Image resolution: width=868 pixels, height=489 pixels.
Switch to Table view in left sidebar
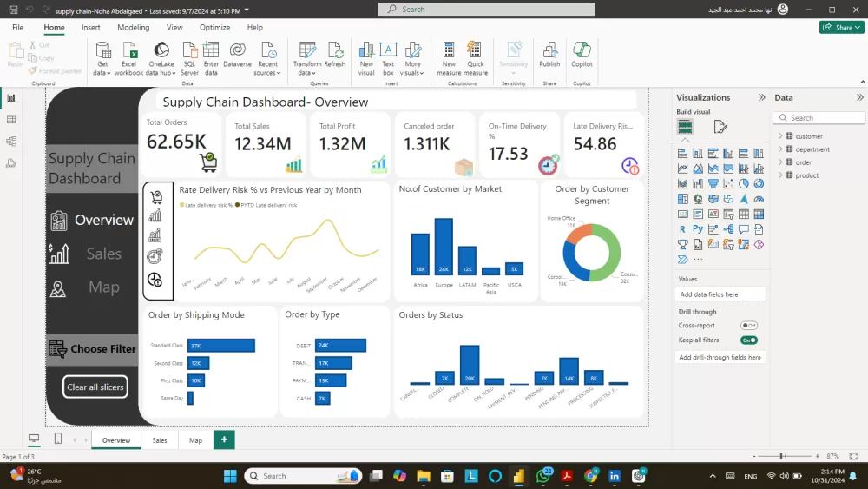(11, 119)
